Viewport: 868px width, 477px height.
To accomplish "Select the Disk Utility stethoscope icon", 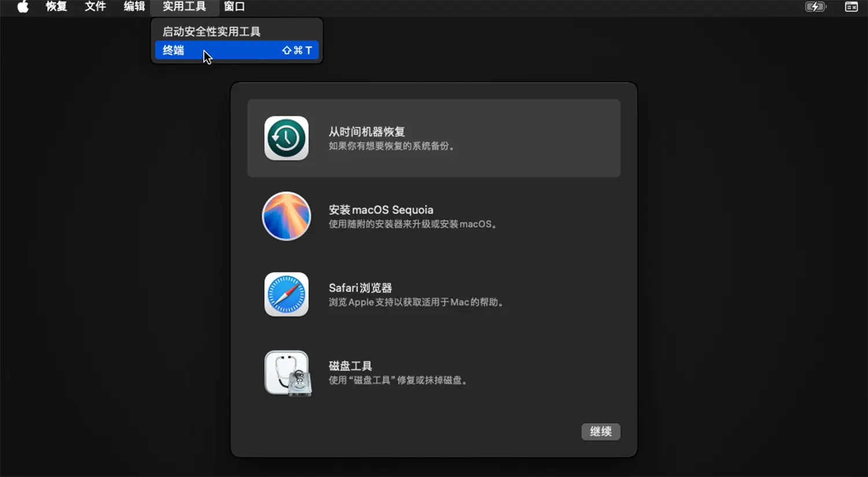I will [286, 373].
